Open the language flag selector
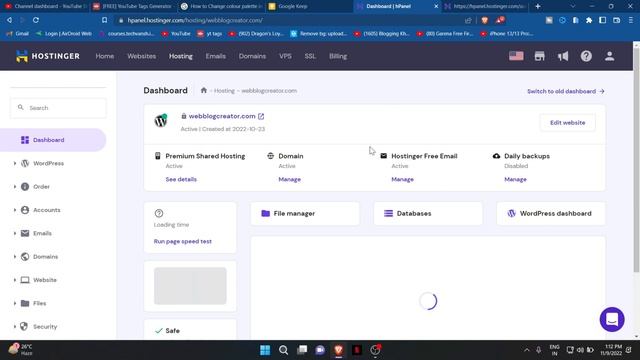 click(x=516, y=56)
